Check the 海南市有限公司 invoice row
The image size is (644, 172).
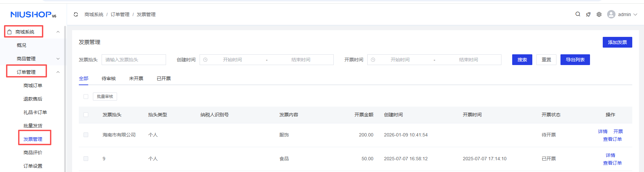pos(86,135)
